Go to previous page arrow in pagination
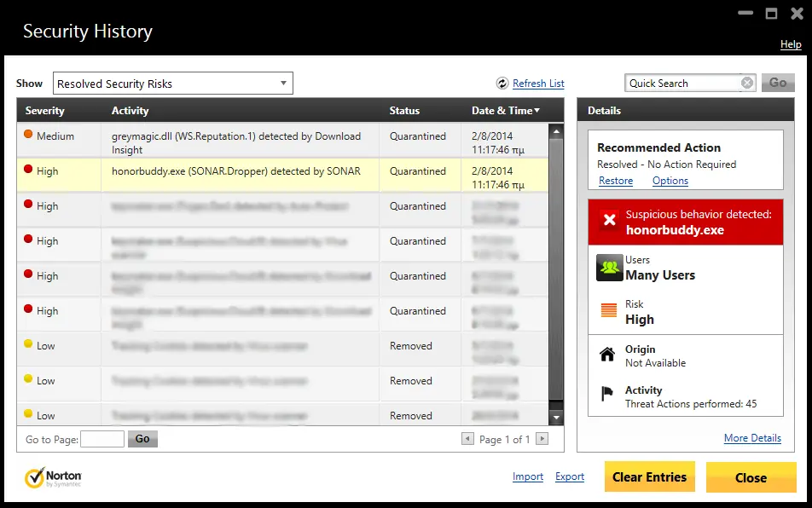 point(467,439)
